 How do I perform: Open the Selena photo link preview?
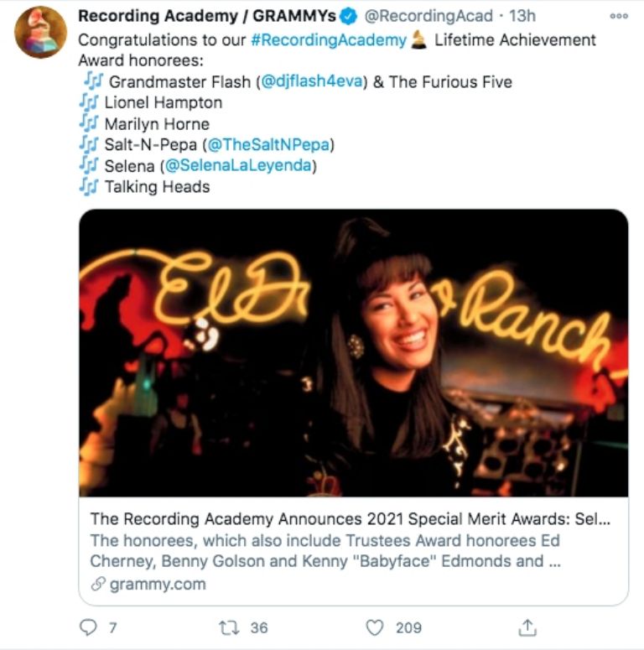point(353,352)
